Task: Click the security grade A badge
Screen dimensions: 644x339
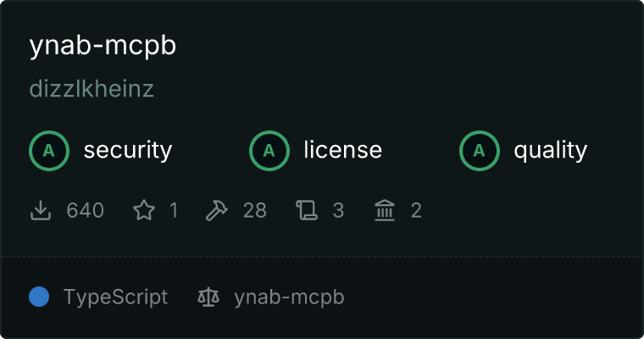Action: point(49,151)
